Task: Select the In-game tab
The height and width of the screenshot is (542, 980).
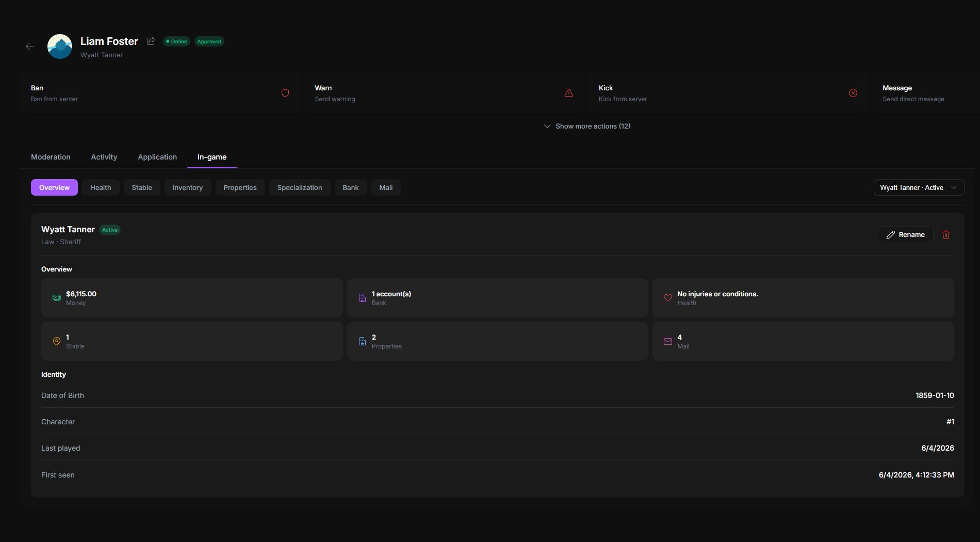Action: click(x=212, y=157)
